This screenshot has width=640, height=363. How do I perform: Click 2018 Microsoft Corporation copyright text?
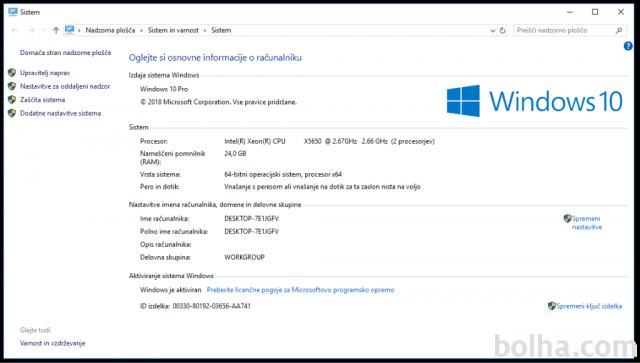pos(218,102)
